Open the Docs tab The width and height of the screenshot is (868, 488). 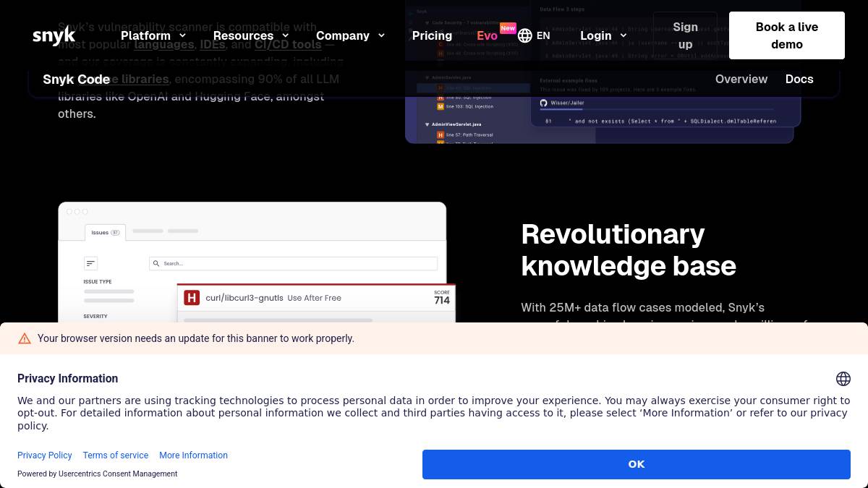pos(799,79)
